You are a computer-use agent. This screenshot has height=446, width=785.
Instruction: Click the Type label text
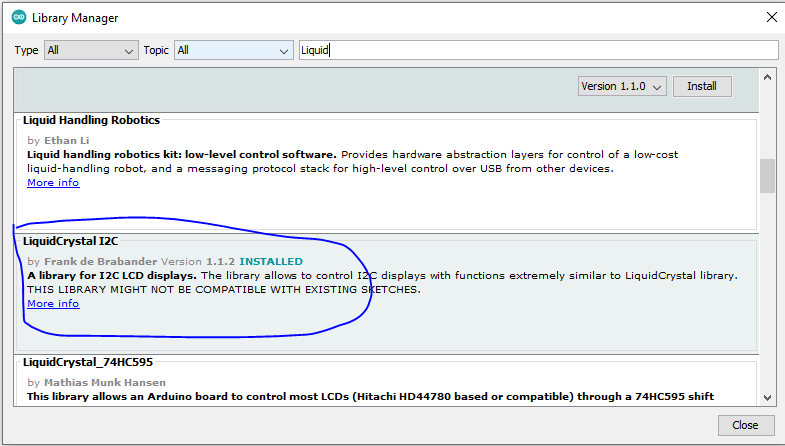[27, 51]
